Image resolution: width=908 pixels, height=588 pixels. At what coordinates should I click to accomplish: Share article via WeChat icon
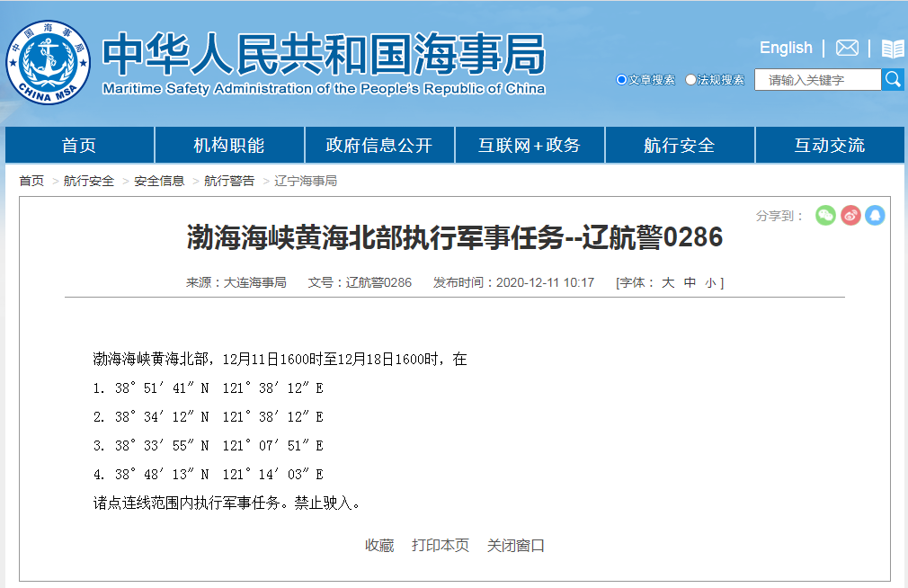coord(825,216)
